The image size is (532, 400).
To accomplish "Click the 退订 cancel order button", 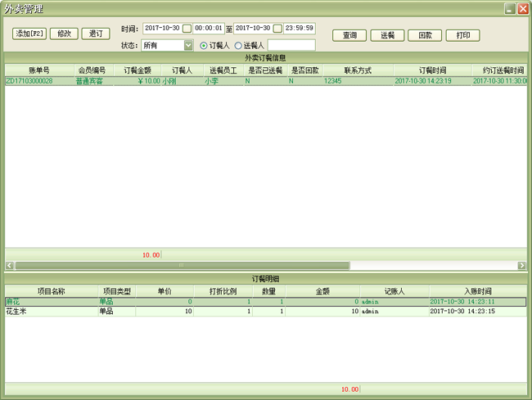I will coord(96,34).
